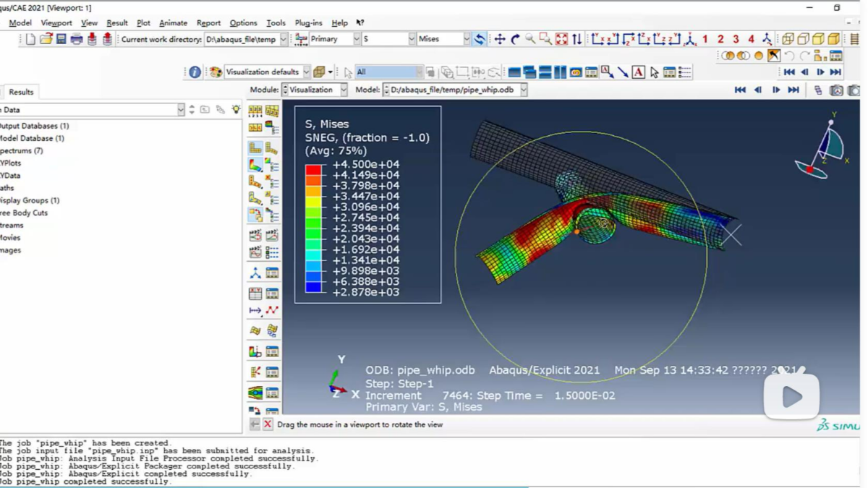Apply the XY front view
This screenshot has width=868, height=488.
pos(597,39)
